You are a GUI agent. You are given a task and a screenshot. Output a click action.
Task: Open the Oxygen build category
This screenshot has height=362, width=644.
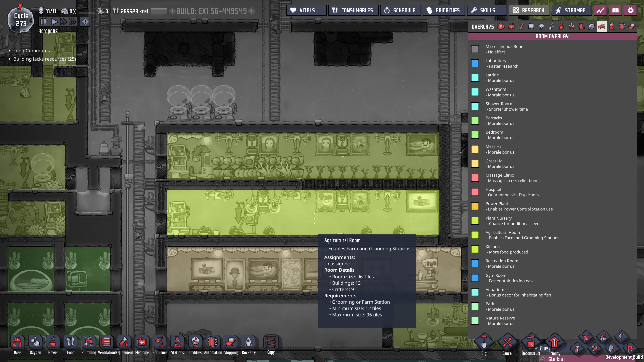(35, 343)
